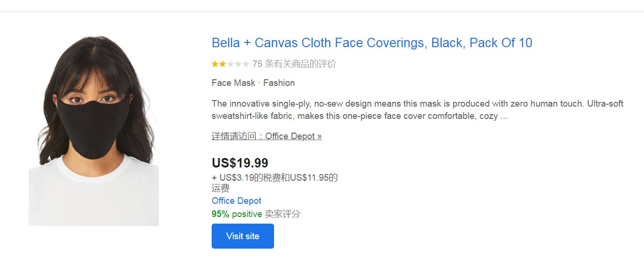Click the fourth rating star
Image resolution: width=644 pixels, height=259 pixels.
click(x=238, y=64)
